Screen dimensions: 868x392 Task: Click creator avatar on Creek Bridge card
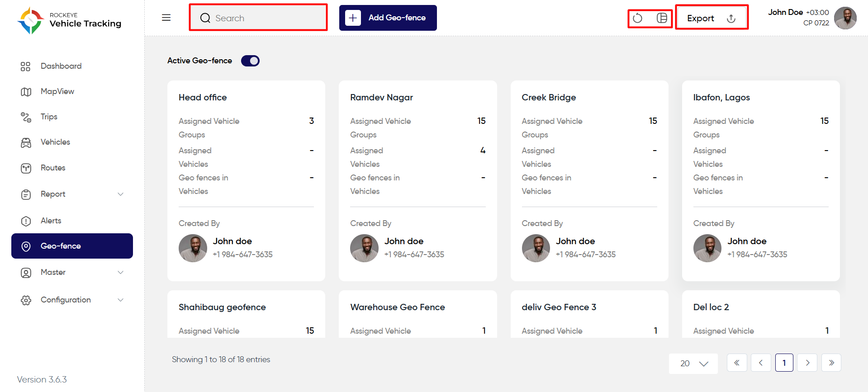click(x=536, y=248)
